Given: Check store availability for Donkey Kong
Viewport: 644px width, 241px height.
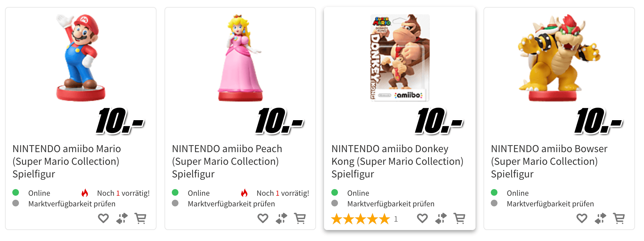Looking at the screenshot, I should 391,204.
